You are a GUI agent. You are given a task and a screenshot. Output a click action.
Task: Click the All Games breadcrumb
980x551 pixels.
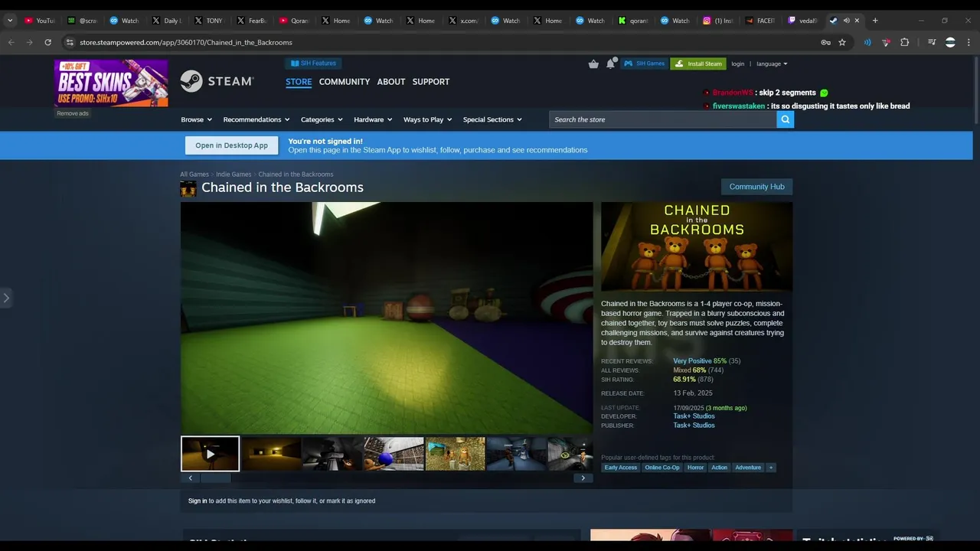(194, 174)
